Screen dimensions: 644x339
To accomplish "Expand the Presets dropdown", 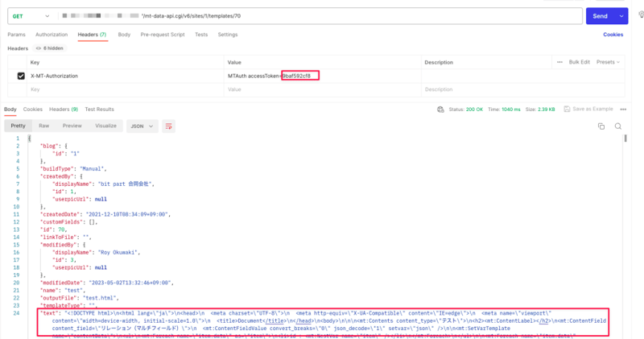I will pyautogui.click(x=609, y=62).
